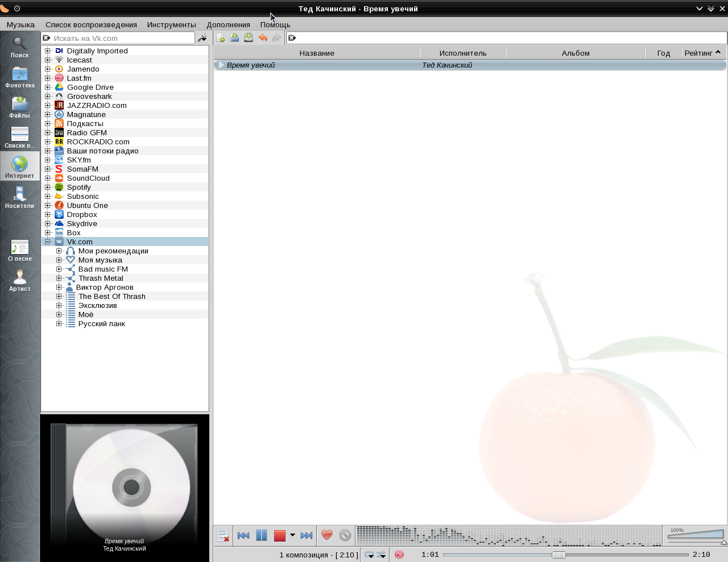
Task: Switch to the Фонотека sidebar section
Action: tap(20, 77)
